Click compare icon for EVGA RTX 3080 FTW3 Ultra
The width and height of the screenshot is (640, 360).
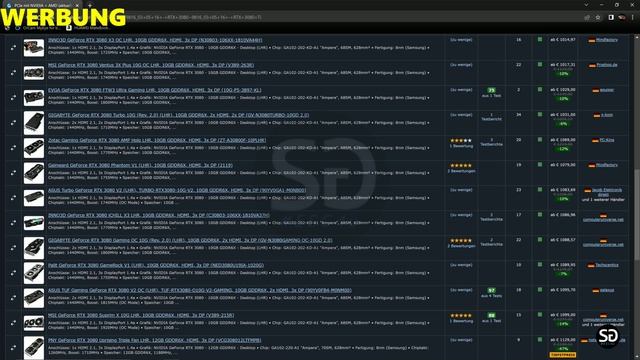(13, 98)
